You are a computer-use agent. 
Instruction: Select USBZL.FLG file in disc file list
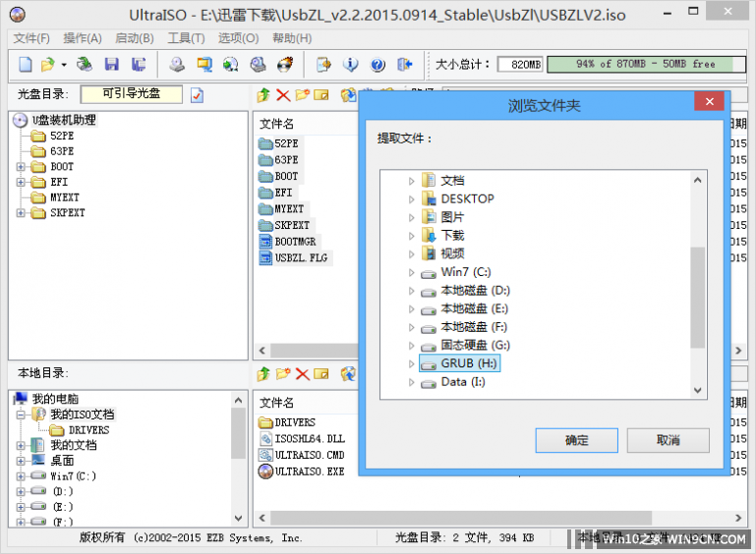point(301,257)
